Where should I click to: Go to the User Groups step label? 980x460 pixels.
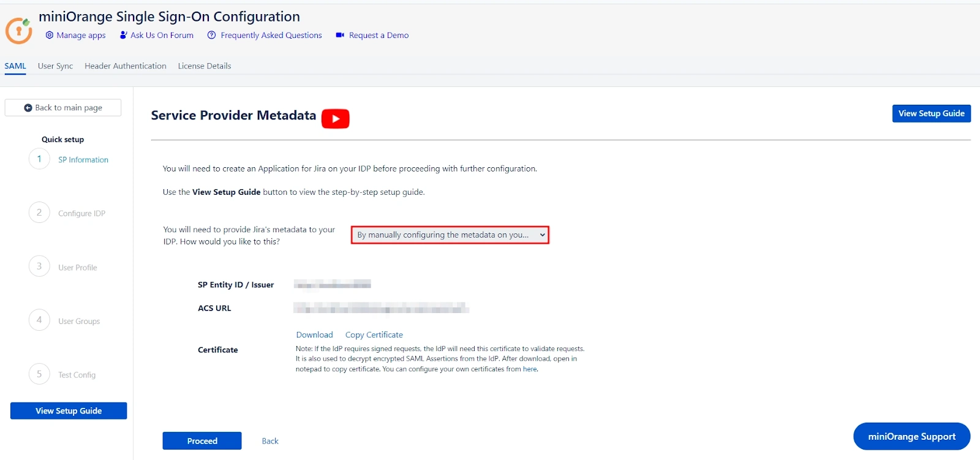point(79,322)
